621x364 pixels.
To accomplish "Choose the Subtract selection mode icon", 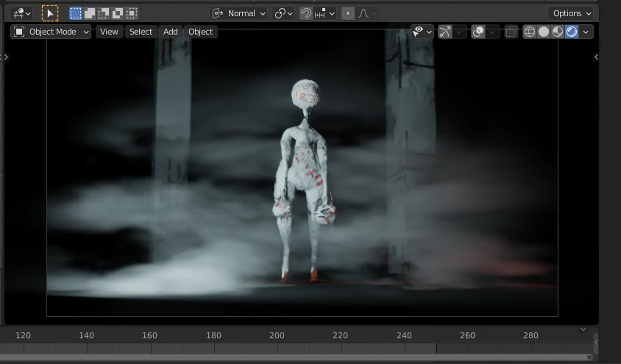I will pyautogui.click(x=103, y=13).
